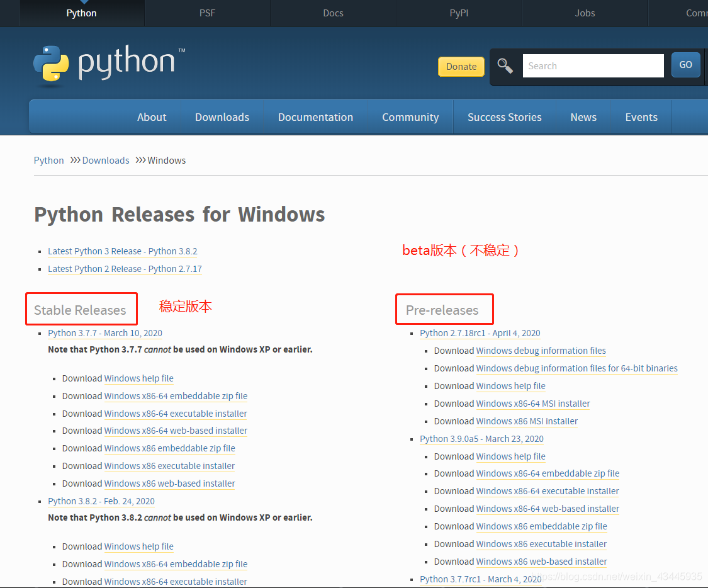
Task: Download x86-64 embeddable zip file for Python 3.7.7
Action: click(176, 395)
